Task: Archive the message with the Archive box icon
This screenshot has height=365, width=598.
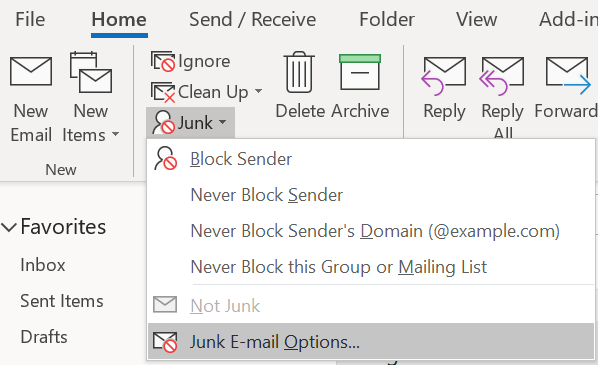Action: (x=360, y=72)
